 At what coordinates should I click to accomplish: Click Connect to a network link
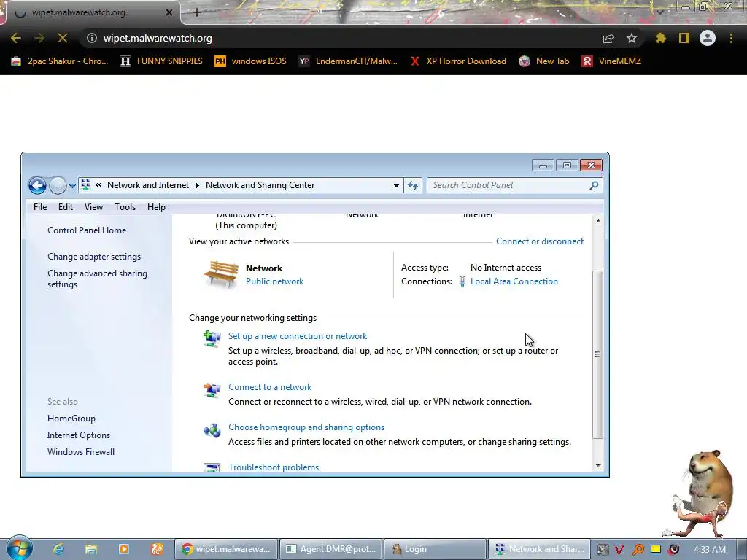pyautogui.click(x=270, y=386)
